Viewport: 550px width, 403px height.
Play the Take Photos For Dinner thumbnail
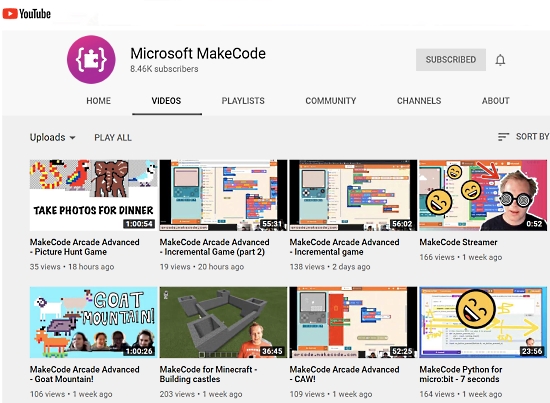pyautogui.click(x=94, y=195)
